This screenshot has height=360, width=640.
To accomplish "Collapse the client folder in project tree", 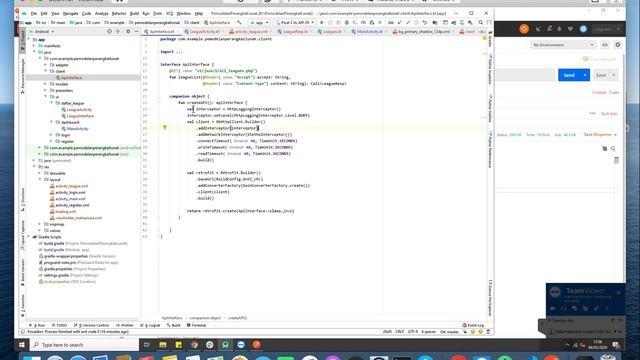I will (x=46, y=71).
